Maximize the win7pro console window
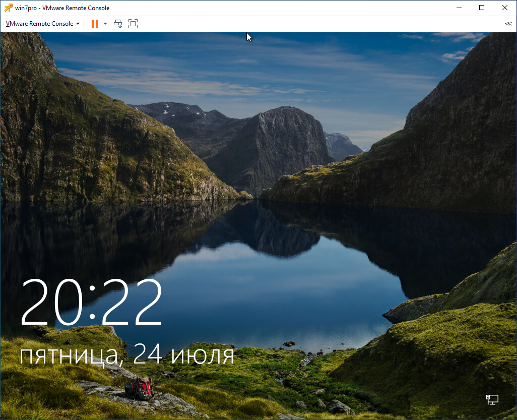517x420 pixels. (482, 8)
